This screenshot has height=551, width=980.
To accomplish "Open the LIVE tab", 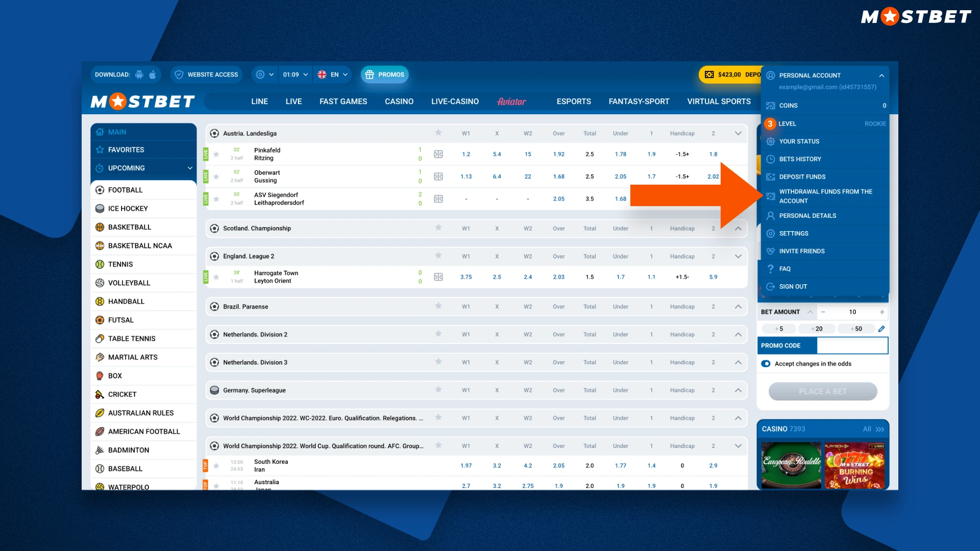I will (x=293, y=102).
